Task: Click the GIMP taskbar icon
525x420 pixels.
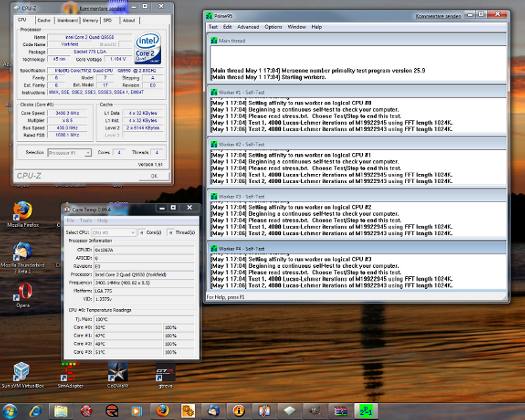Action: pyautogui.click(x=315, y=411)
